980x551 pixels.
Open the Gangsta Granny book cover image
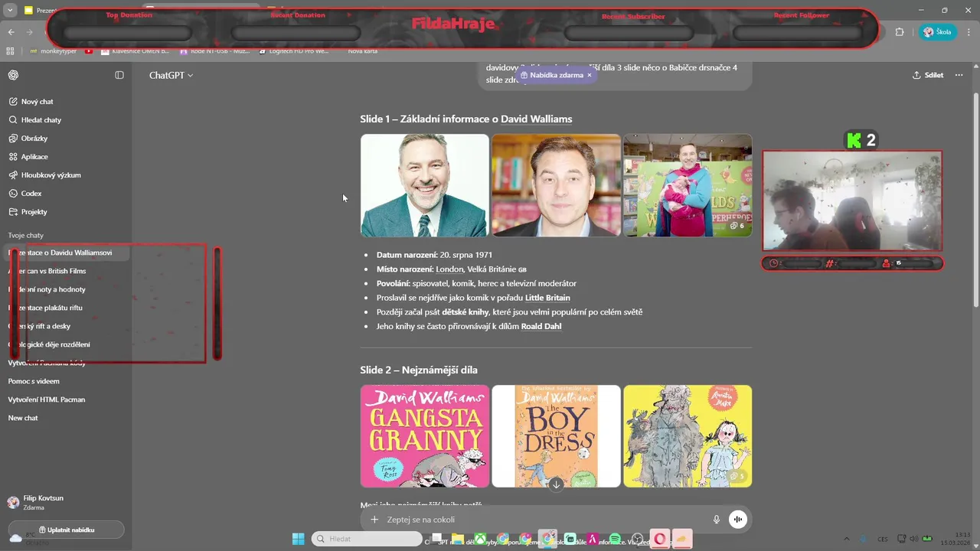coord(425,436)
